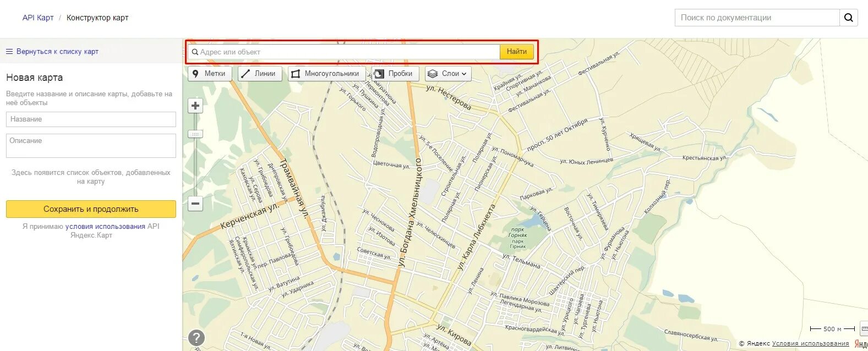
Task: Focus the Адрес или объект search field
Action: (344, 52)
